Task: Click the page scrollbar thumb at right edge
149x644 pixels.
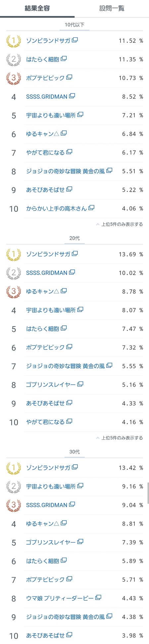Action: tap(148, 492)
